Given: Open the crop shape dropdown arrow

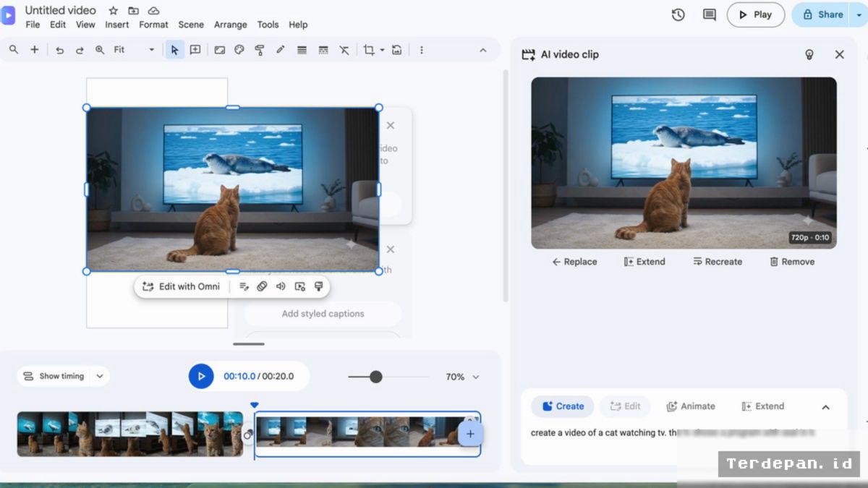Looking at the screenshot, I should point(382,50).
